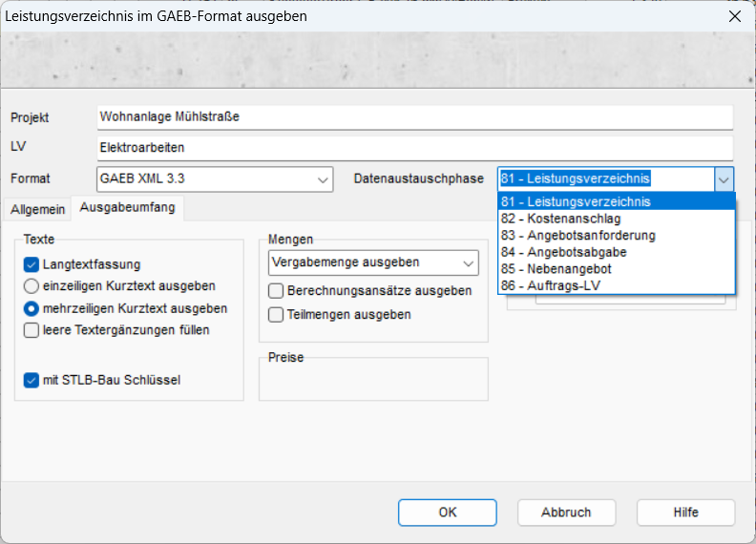Expand the Vergabemenge ausgeben dropdown
The height and width of the screenshot is (544, 756).
[468, 262]
